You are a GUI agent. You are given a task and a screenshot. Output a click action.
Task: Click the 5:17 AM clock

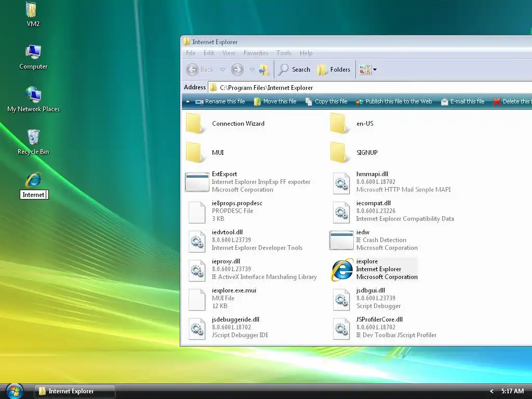point(512,391)
